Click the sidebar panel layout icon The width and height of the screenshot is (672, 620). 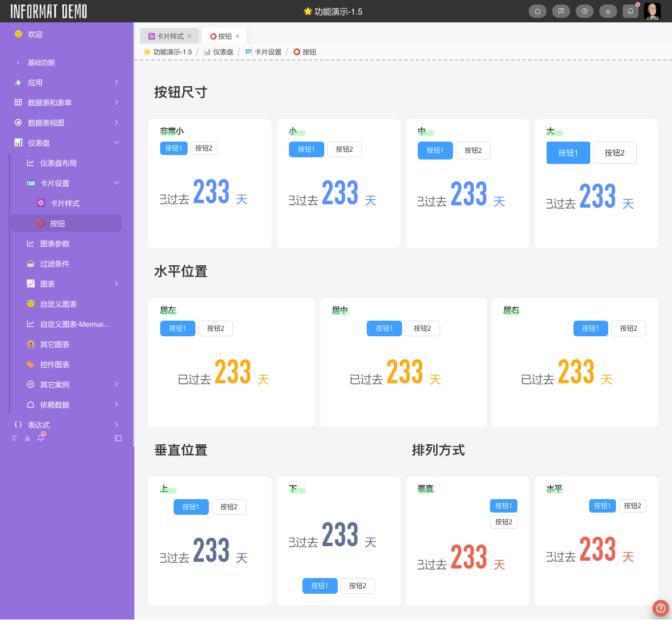(118, 438)
